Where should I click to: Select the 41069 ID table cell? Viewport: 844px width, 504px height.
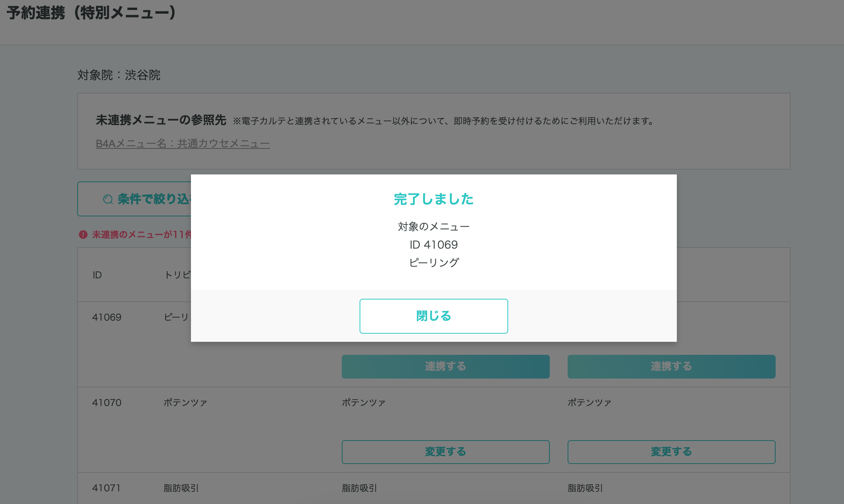pos(107,317)
